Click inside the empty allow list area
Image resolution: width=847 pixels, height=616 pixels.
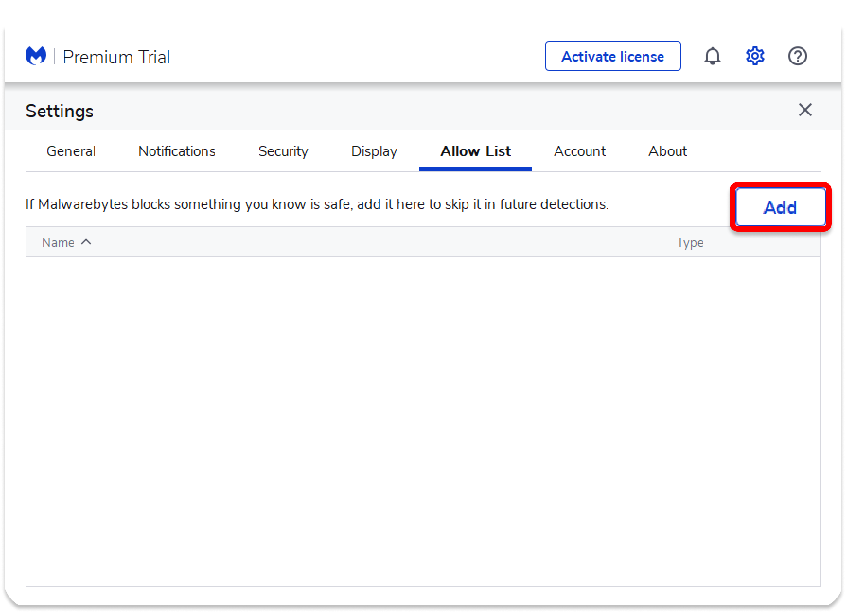point(423,421)
